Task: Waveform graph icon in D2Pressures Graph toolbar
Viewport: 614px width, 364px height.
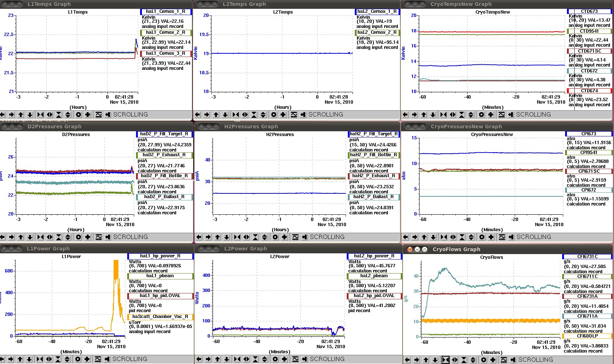Action: tap(98, 237)
